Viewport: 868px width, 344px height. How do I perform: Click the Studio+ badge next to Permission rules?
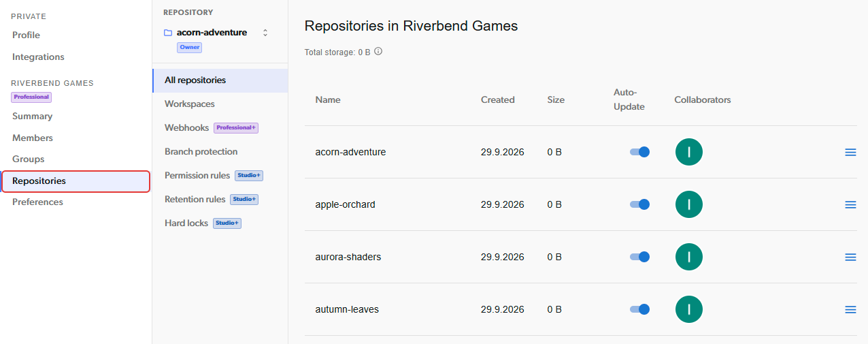249,175
